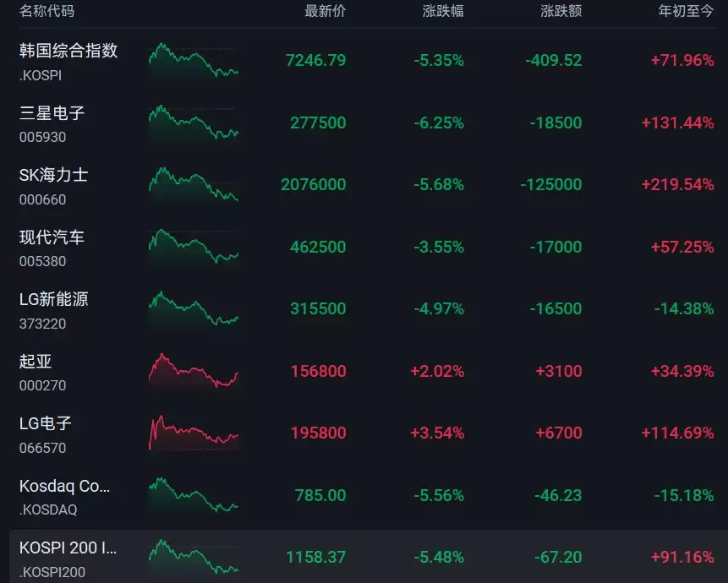Sort the list by 涨跌额 column

(561, 11)
